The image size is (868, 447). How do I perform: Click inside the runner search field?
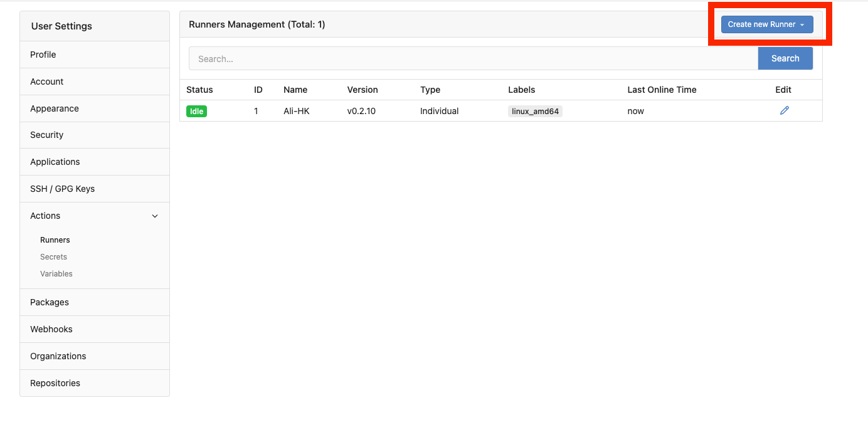pos(439,58)
